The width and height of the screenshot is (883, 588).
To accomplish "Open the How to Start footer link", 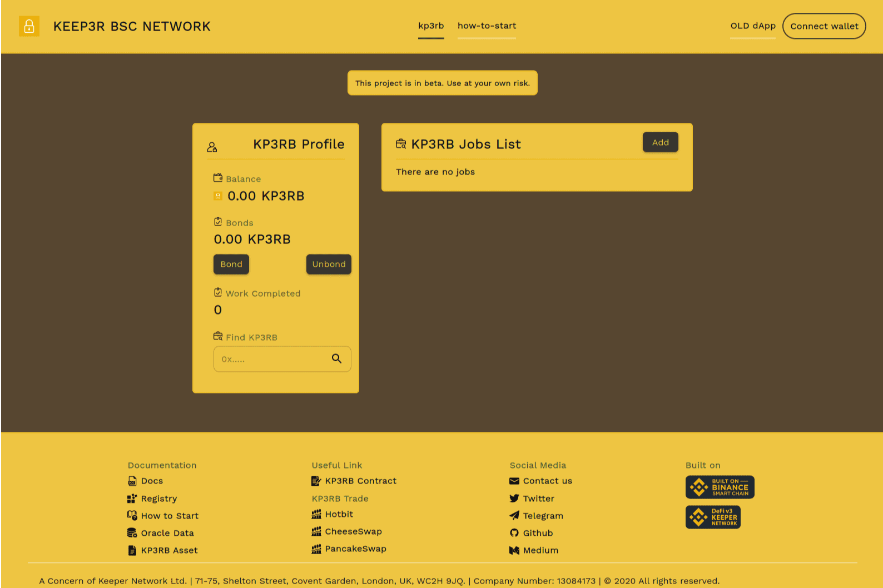I will coord(170,516).
